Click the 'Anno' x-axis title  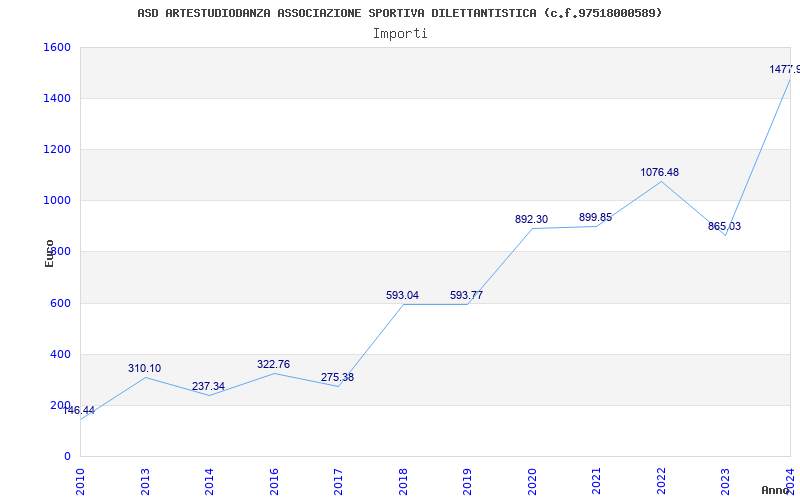[775, 490]
